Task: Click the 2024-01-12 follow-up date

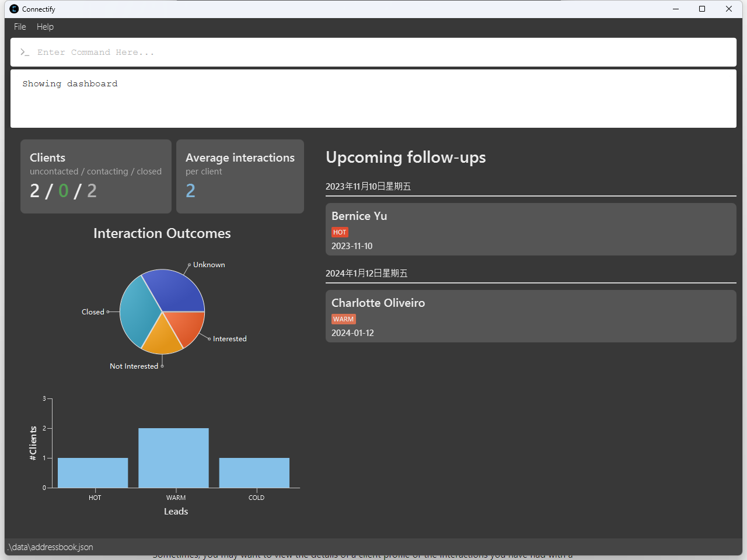Action: point(352,333)
